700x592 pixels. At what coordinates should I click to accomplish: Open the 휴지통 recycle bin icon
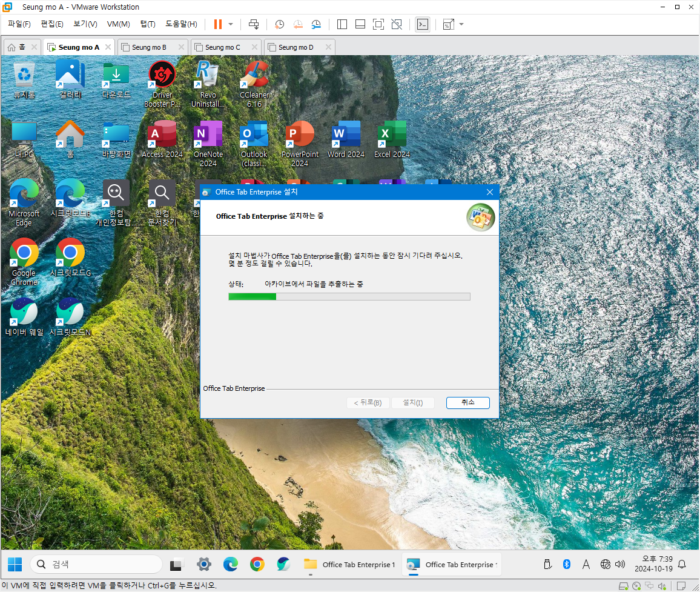24,81
